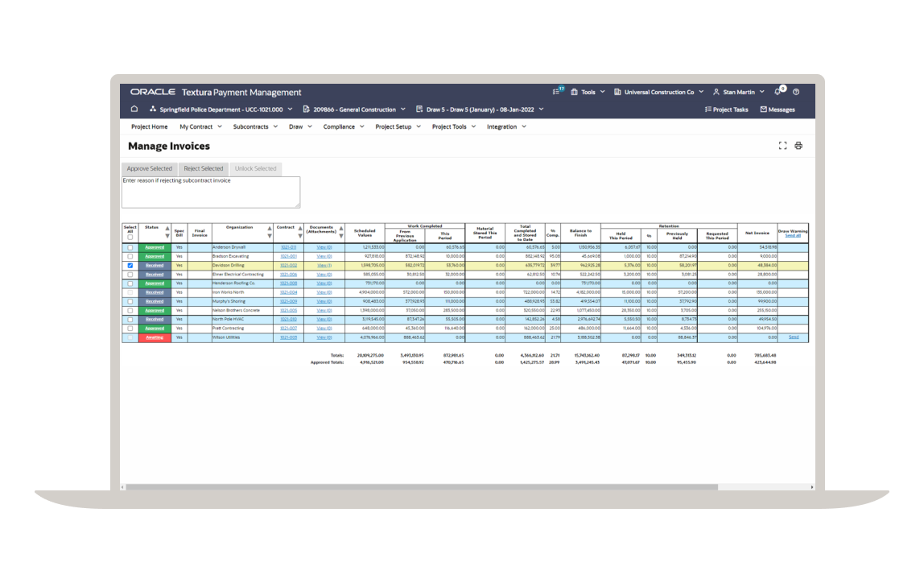Print the Manage Invoices page
924x583 pixels.
pyautogui.click(x=798, y=146)
